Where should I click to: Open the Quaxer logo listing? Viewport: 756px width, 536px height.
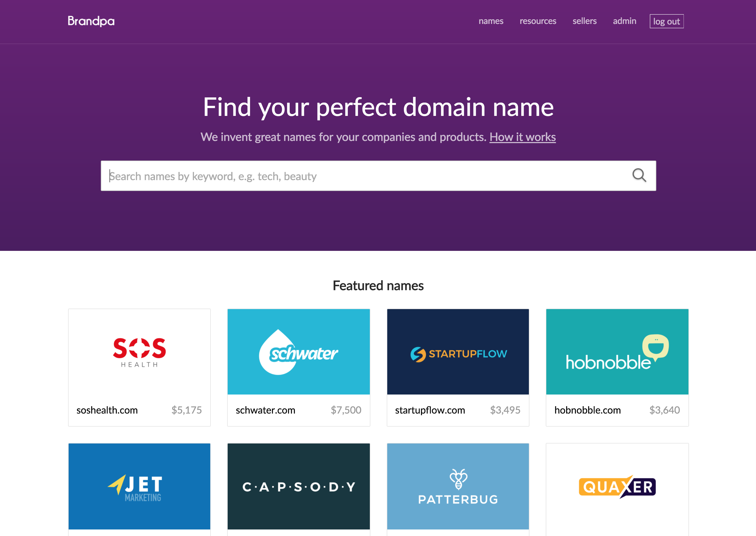click(617, 486)
